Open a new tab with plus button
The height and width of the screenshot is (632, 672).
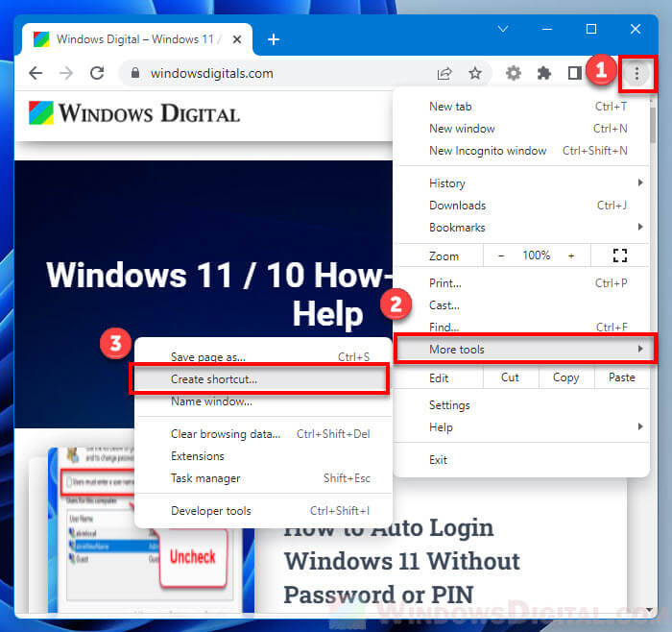[x=274, y=39]
